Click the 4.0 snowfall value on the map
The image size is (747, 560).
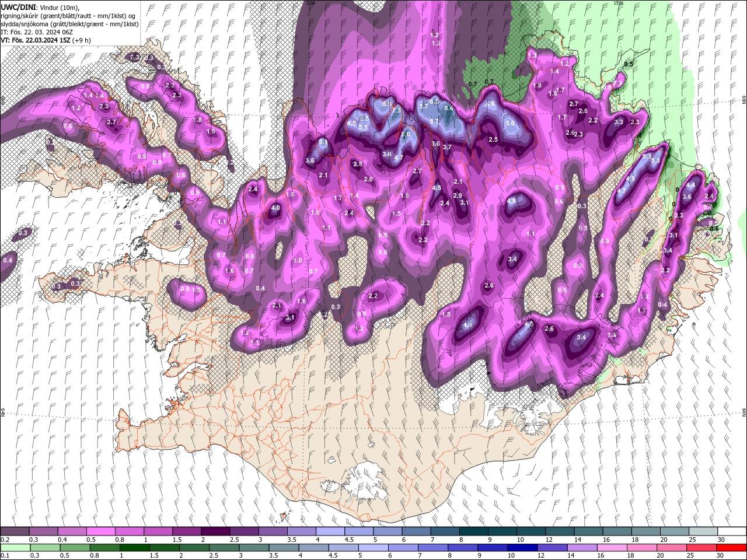275,208
